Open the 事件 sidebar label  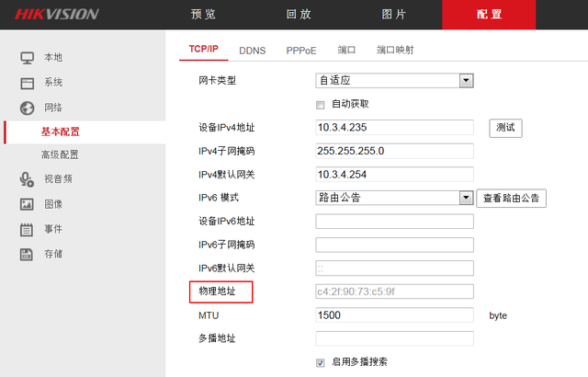(x=53, y=229)
